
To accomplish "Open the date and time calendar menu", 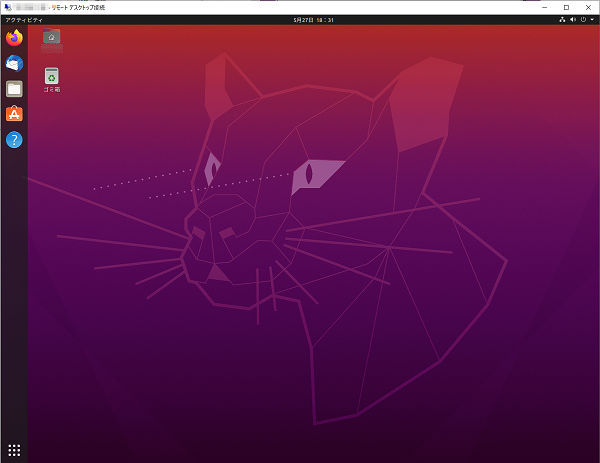I will (x=313, y=20).
